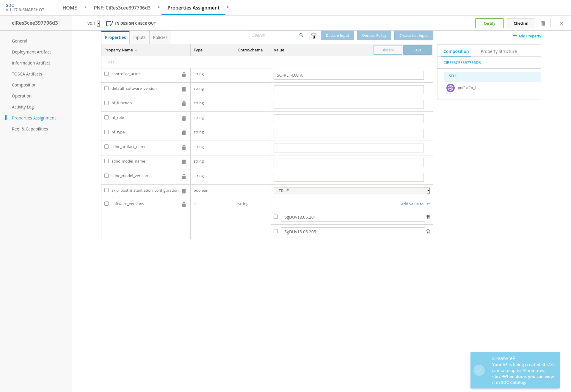This screenshot has width=571, height=392.
Task: Click the Discard button
Action: (388, 50)
